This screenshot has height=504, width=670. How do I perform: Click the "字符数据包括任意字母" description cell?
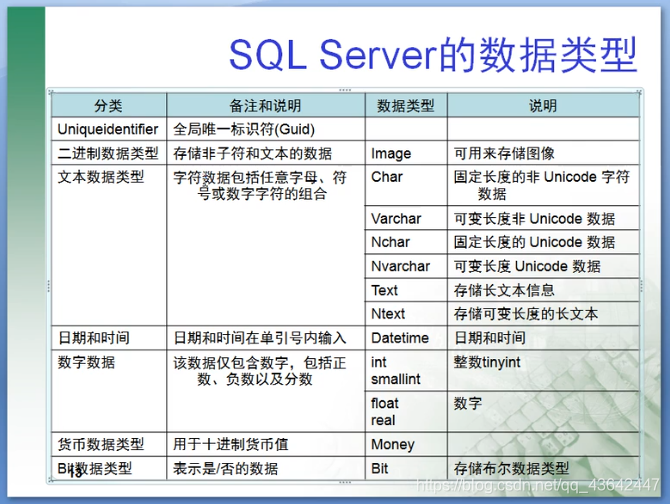click(266, 245)
